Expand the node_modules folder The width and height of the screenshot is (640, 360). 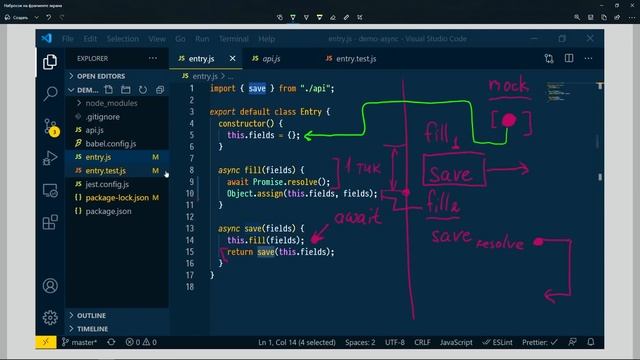107,103
